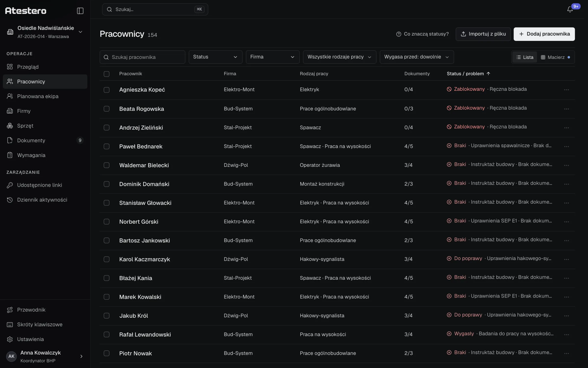Click the Wymagania clipboard icon
Image resolution: width=588 pixels, height=368 pixels.
point(10,155)
